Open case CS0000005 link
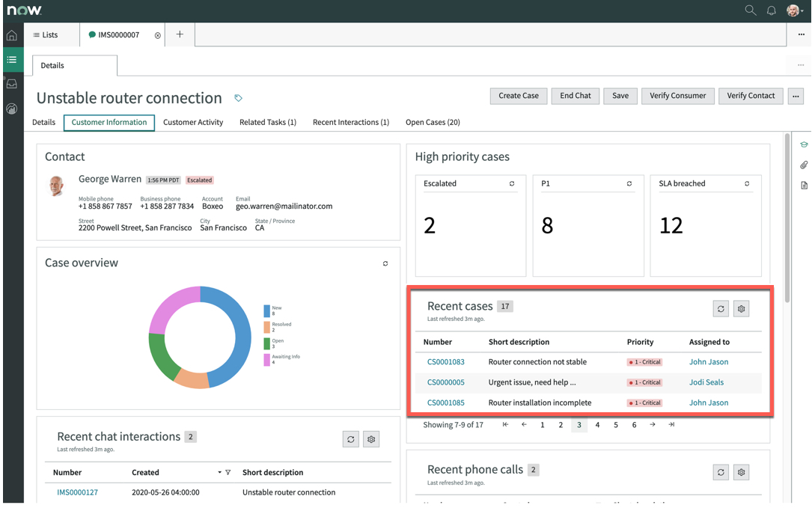This screenshot has height=508, width=812. point(445,382)
